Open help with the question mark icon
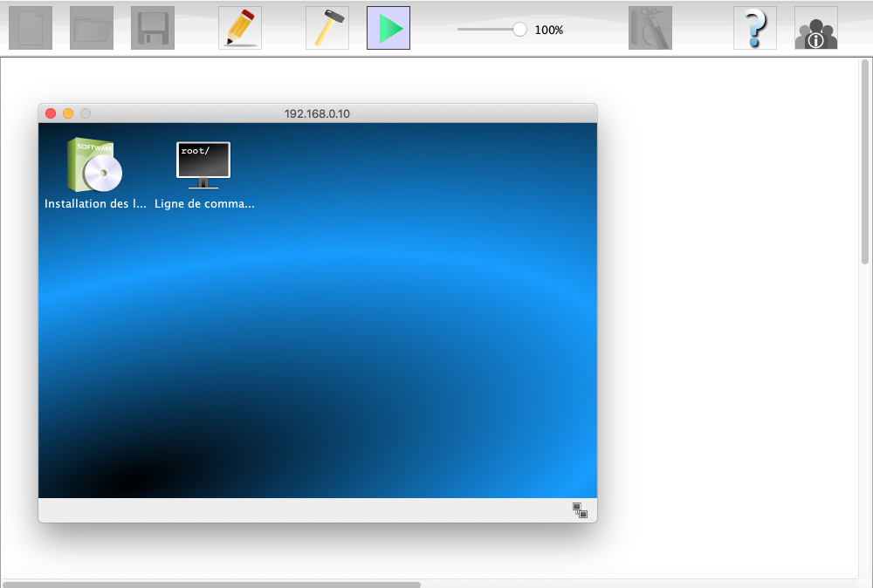873x588 pixels. coord(755,28)
